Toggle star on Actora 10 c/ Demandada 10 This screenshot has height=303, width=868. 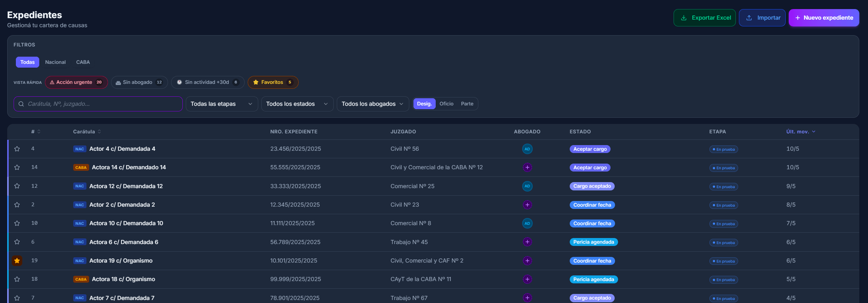coord(17,223)
